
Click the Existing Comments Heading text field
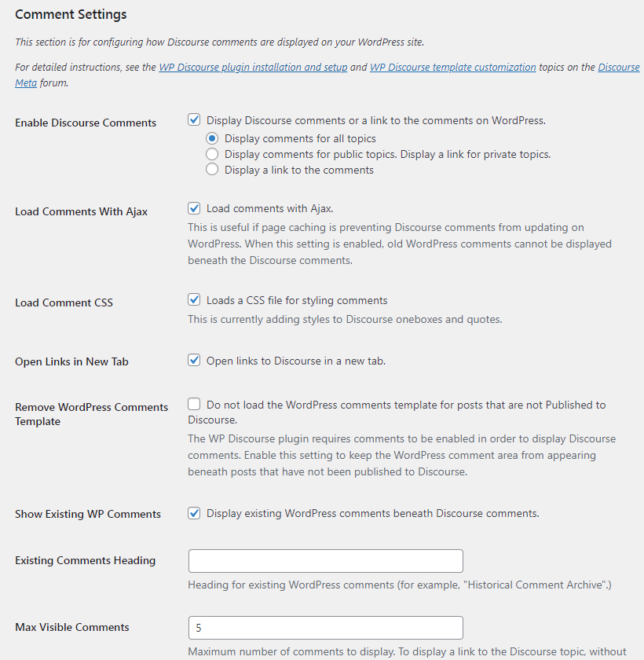click(x=326, y=561)
